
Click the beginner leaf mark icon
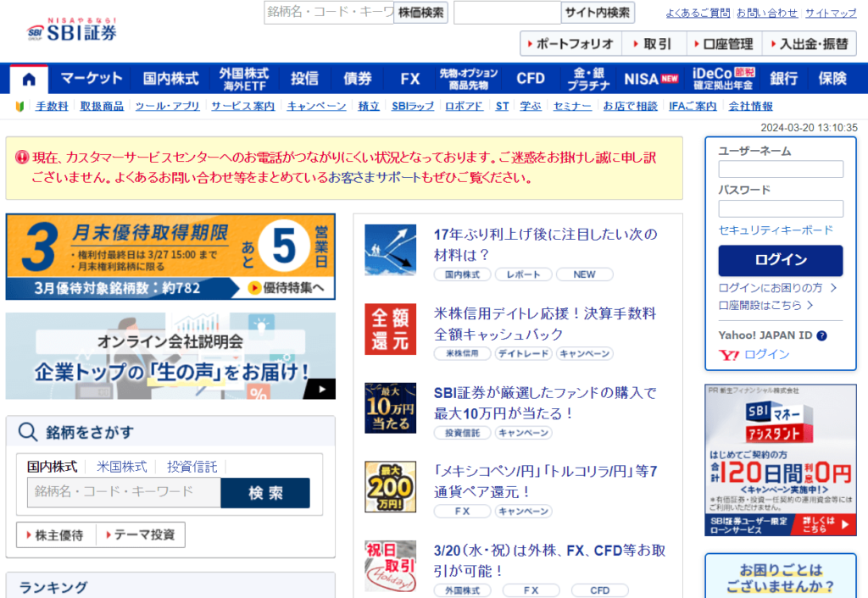(20, 106)
